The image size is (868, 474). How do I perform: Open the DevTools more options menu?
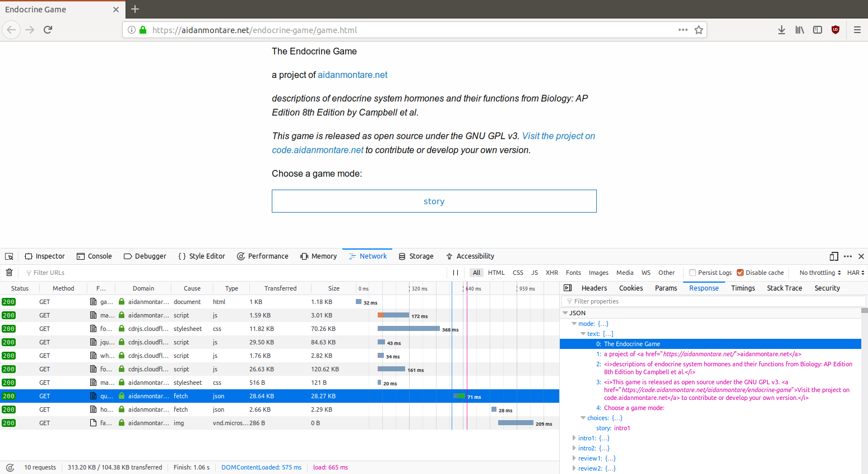848,256
